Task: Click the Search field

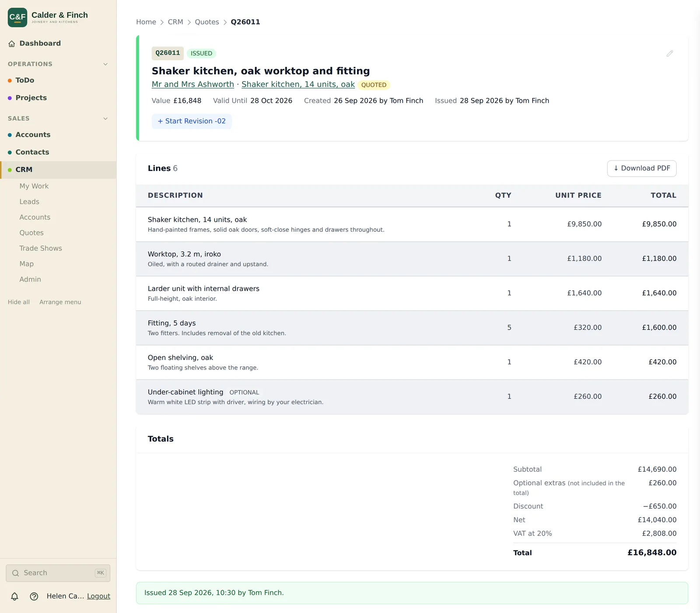Action: pos(58,573)
